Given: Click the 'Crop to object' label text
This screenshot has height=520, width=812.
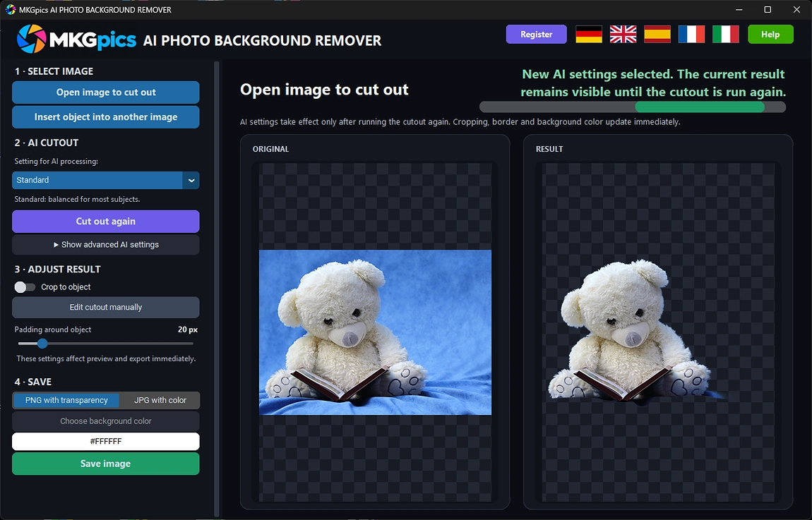Looking at the screenshot, I should tap(66, 287).
